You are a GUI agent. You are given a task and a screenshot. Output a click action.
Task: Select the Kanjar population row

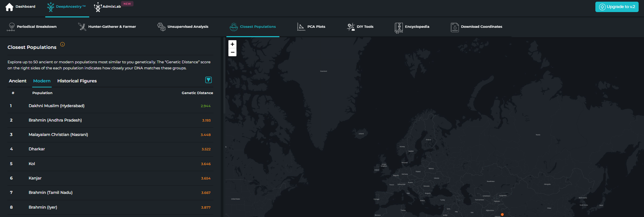pyautogui.click(x=110, y=178)
